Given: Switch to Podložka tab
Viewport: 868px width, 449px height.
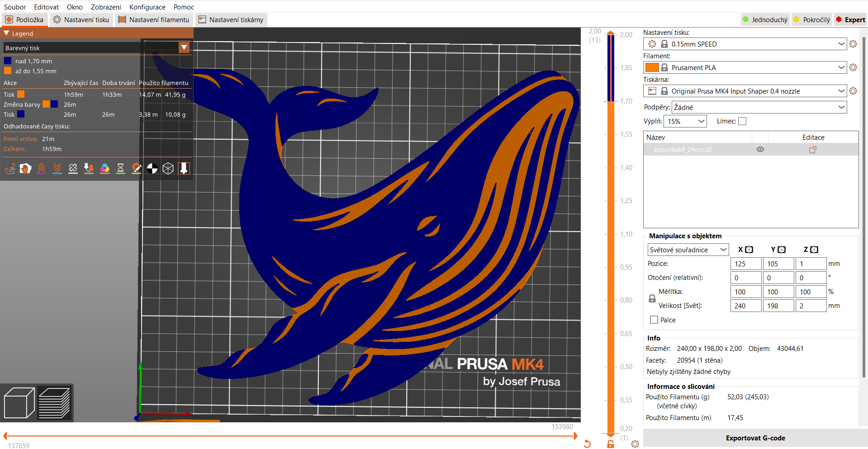Looking at the screenshot, I should point(24,19).
